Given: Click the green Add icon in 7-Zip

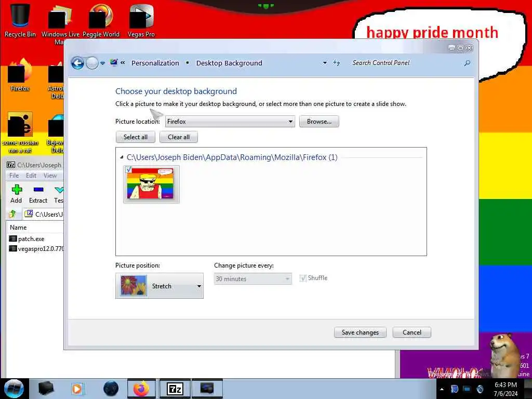Looking at the screenshot, I should click(x=16, y=194).
